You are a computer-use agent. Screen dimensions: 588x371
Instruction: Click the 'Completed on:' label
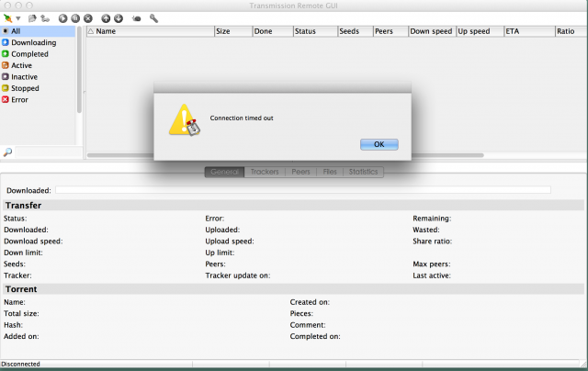[315, 336]
